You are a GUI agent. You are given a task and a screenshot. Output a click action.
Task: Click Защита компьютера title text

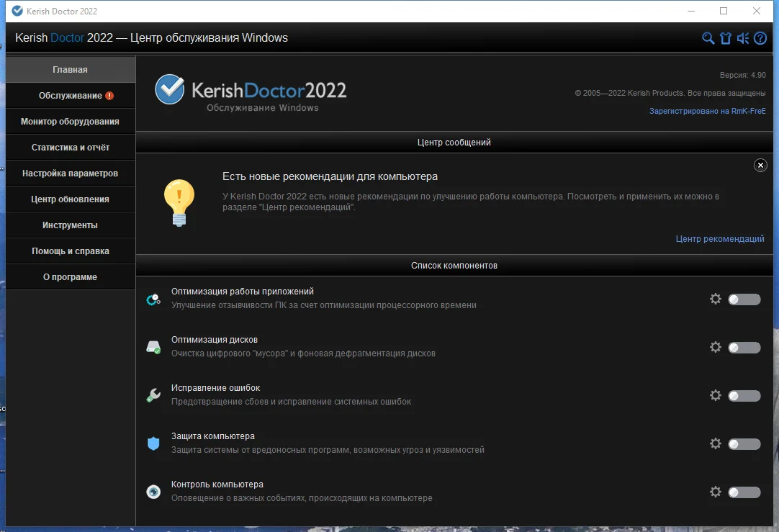[x=213, y=436]
